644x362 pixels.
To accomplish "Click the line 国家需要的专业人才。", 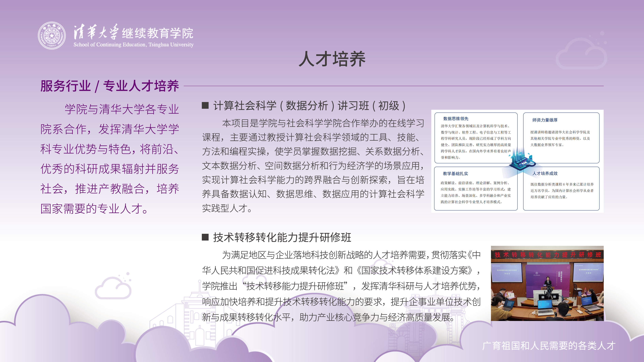I will [95, 209].
